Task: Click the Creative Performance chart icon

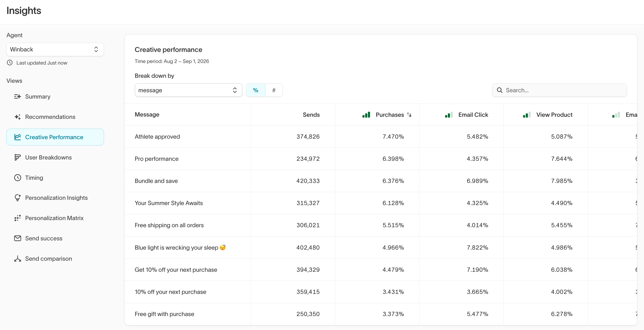Action: [x=18, y=137]
